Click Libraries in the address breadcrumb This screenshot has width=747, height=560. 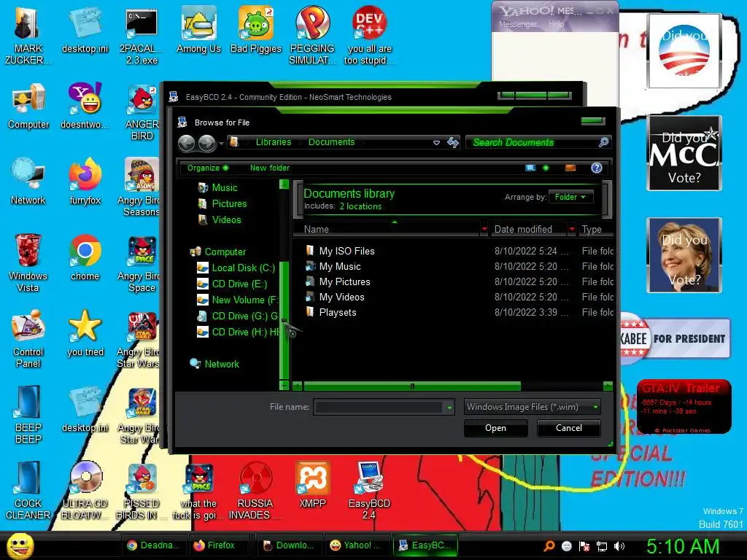273,142
